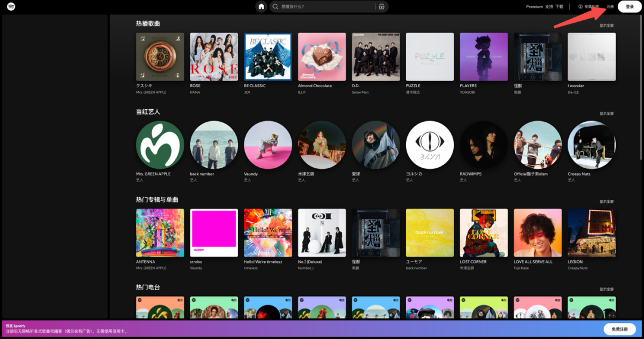The width and height of the screenshot is (644, 339).
Task: Open the 热门电台 section heading
Action: [148, 287]
